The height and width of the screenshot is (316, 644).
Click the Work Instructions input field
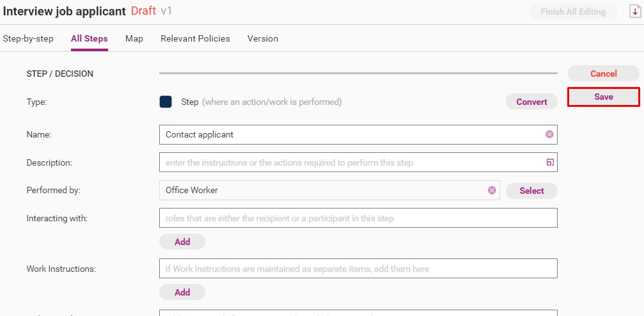(x=358, y=268)
